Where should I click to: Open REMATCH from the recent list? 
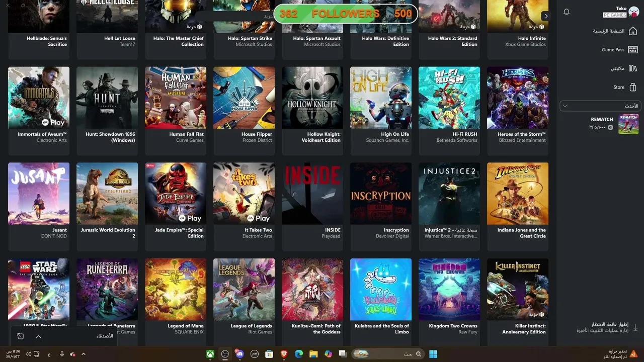[601, 123]
